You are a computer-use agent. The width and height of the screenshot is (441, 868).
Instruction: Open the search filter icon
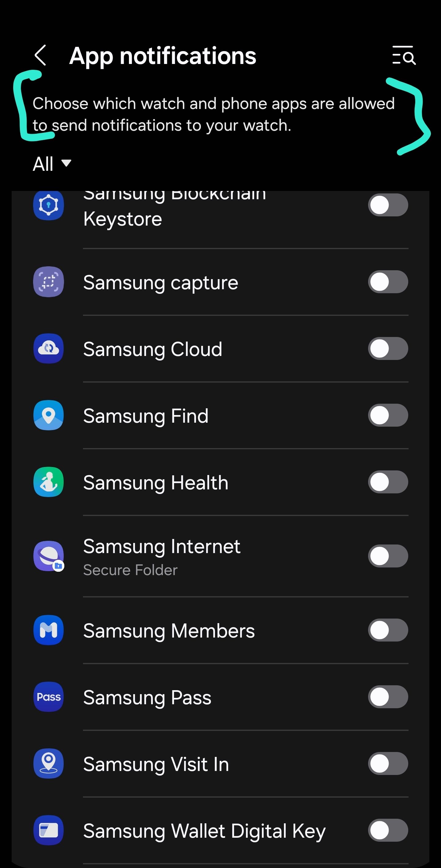[403, 55]
